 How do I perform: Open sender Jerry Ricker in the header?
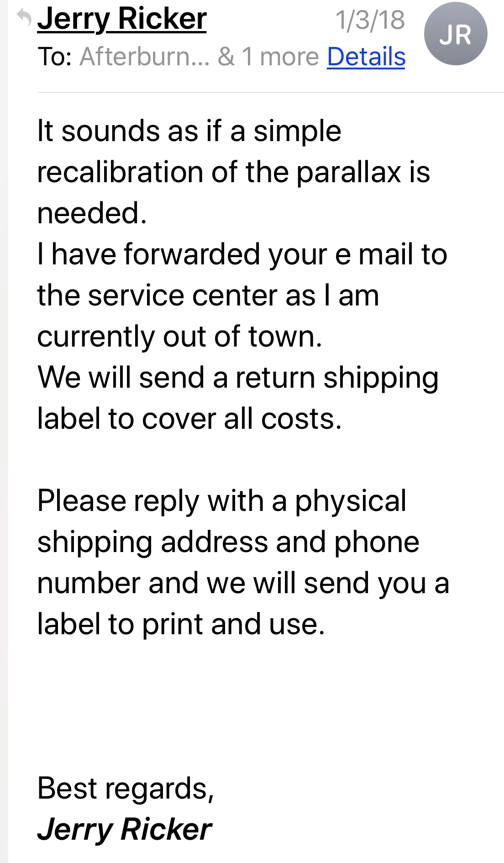[122, 19]
